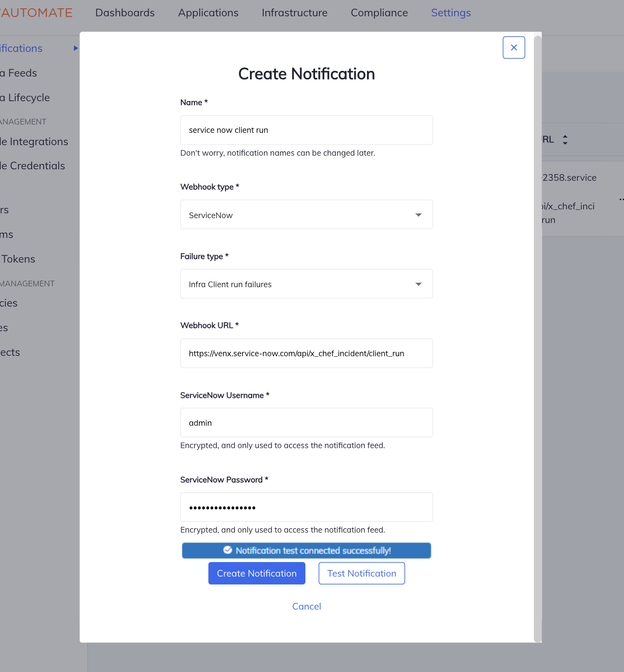Image resolution: width=624 pixels, height=672 pixels.
Task: Cancel the notification creation
Action: point(306,606)
